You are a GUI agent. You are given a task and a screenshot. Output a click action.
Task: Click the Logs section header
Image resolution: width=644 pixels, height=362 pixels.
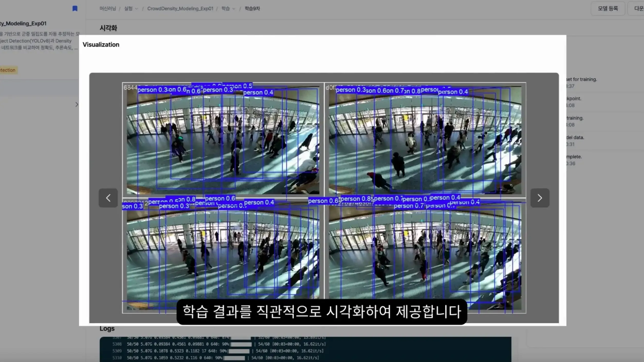107,328
